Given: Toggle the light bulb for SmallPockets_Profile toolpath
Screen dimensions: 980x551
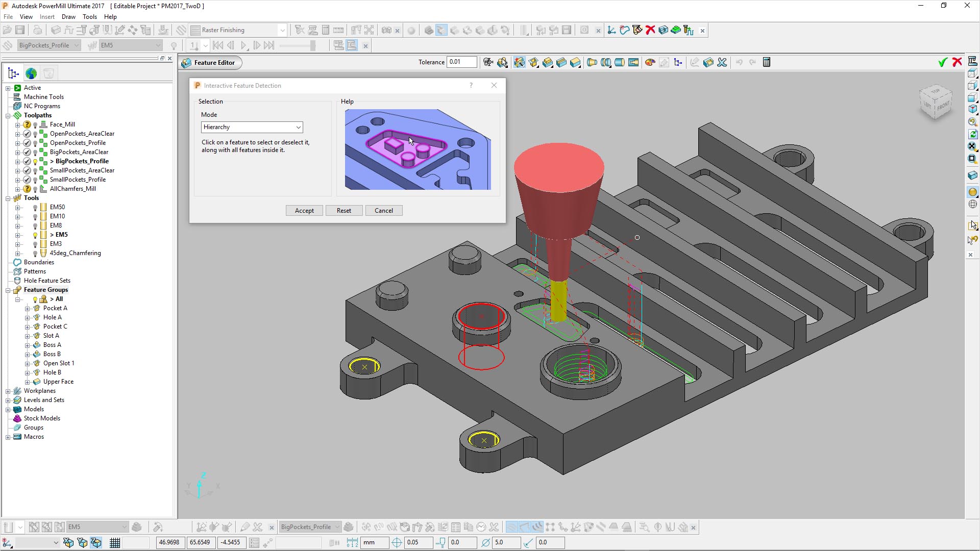Looking at the screenshot, I should pyautogui.click(x=35, y=180).
